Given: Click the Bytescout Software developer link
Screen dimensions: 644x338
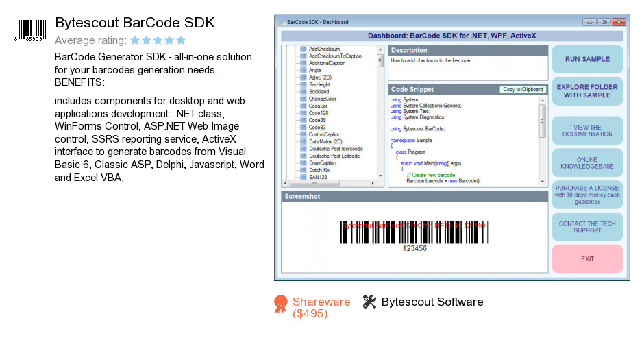Looking at the screenshot, I should 432,302.
